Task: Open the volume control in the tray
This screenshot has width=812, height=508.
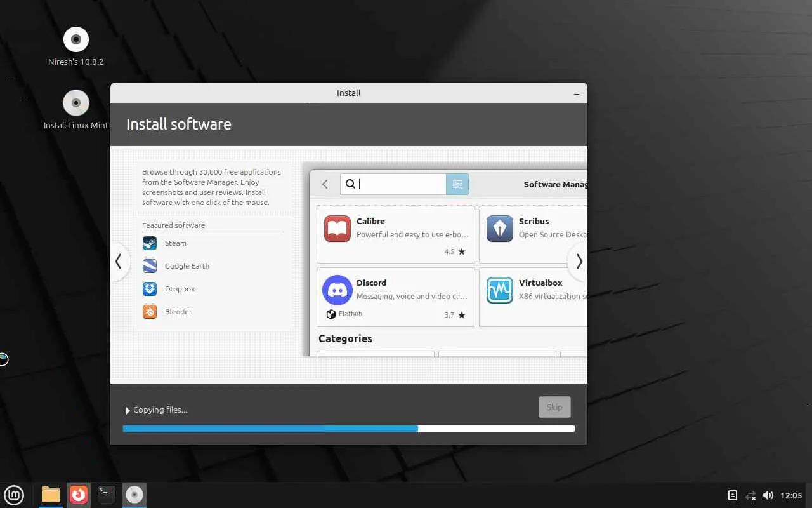Action: coord(768,495)
